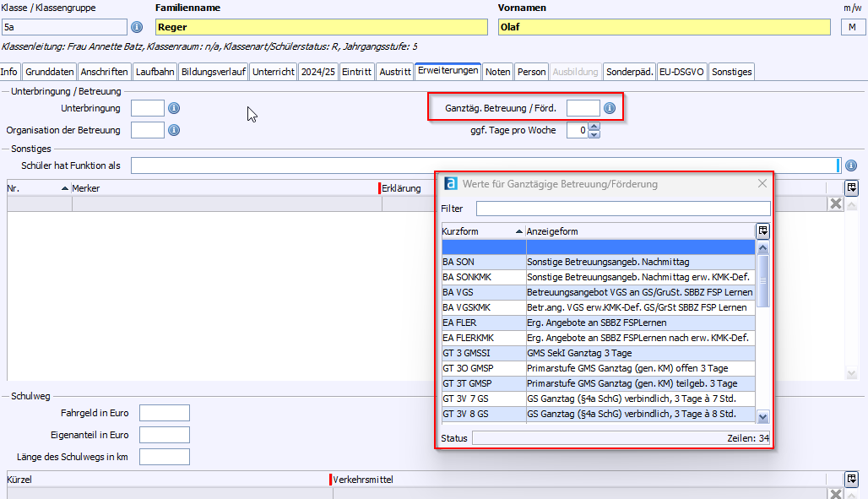Image resolution: width=868 pixels, height=499 pixels.
Task: Sort list by Kurzform column header
Action: pos(482,231)
